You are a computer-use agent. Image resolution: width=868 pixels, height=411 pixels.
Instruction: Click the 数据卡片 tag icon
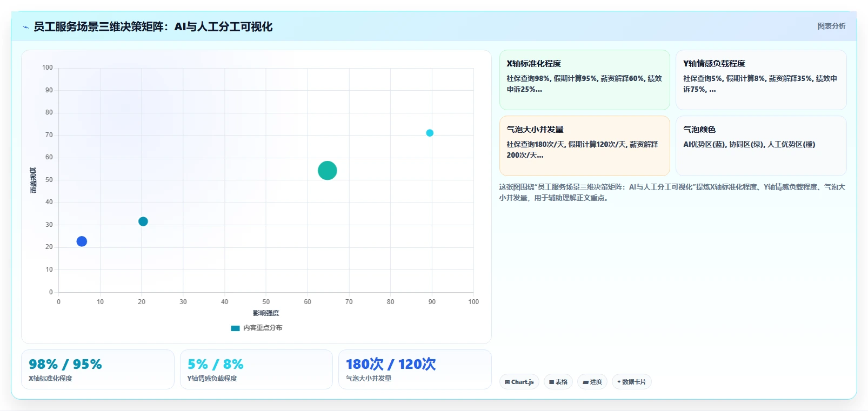pos(619,382)
